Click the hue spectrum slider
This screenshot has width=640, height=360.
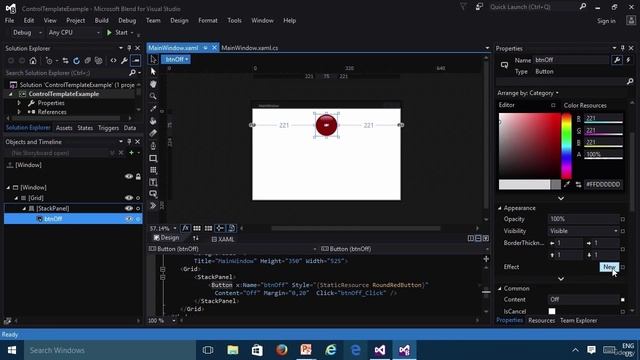coord(566,146)
